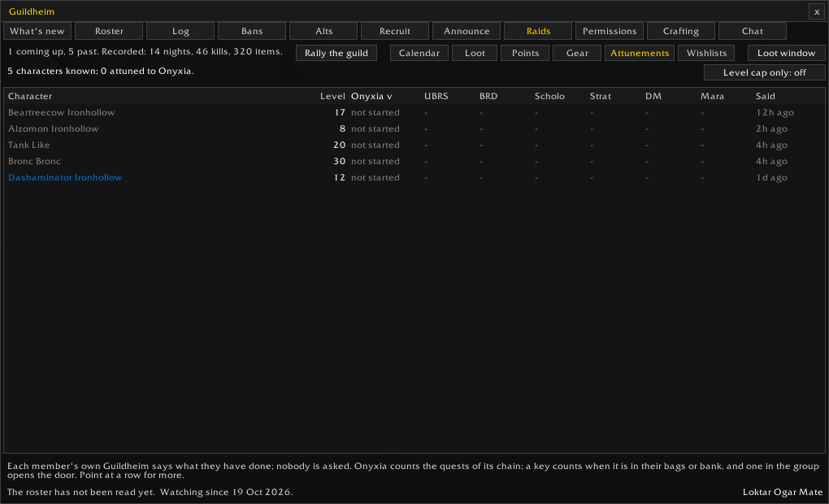Select the Bronc Bronc row

pos(414,161)
